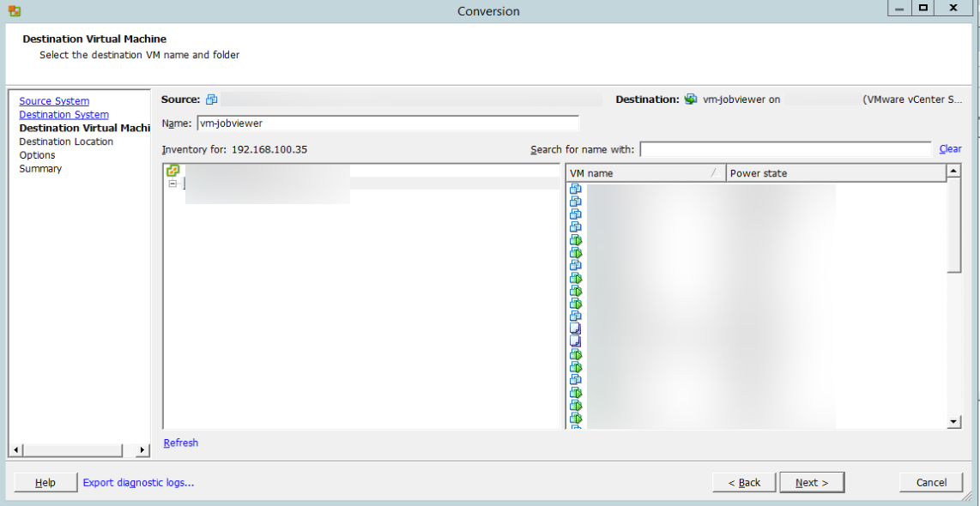Select the Summary step in sidebar

coord(40,169)
